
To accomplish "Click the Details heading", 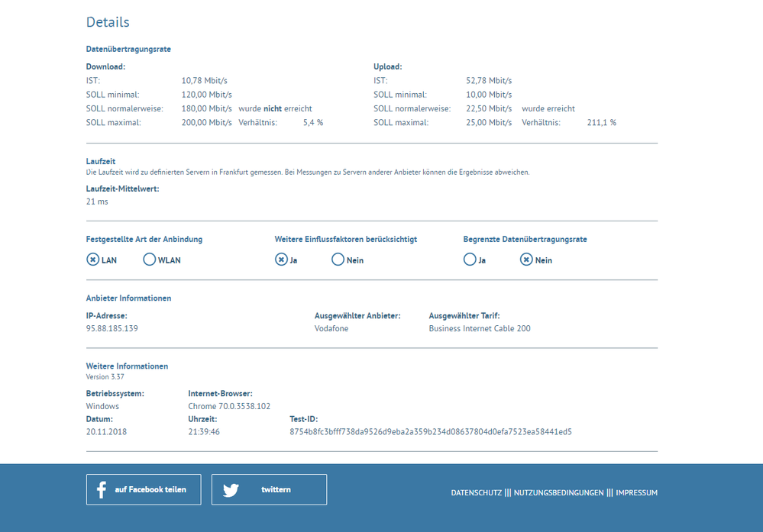I will click(x=108, y=22).
